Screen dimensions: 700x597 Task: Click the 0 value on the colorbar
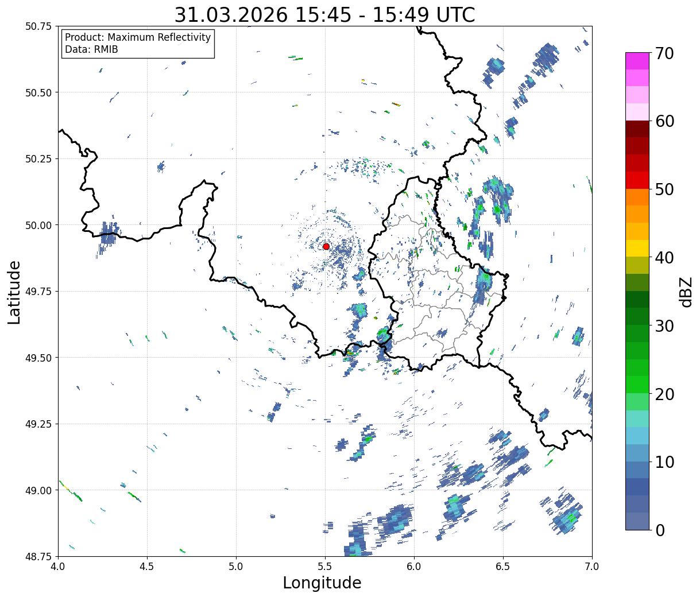coord(660,530)
